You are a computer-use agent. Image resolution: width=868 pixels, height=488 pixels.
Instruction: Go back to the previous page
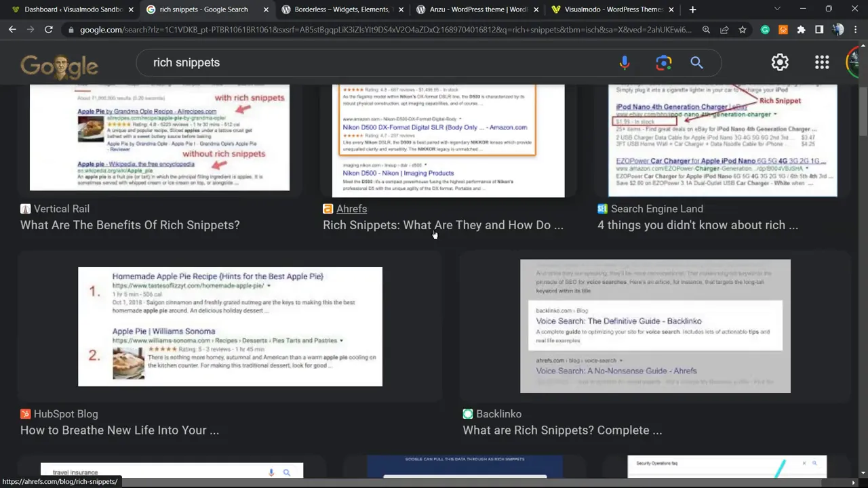(12, 30)
